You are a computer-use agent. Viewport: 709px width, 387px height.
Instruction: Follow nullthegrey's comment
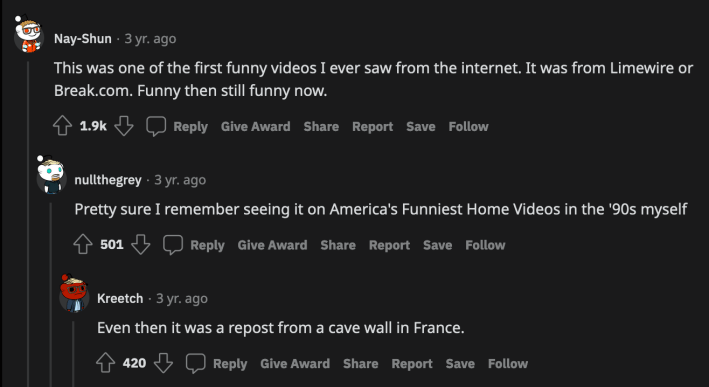tap(485, 245)
